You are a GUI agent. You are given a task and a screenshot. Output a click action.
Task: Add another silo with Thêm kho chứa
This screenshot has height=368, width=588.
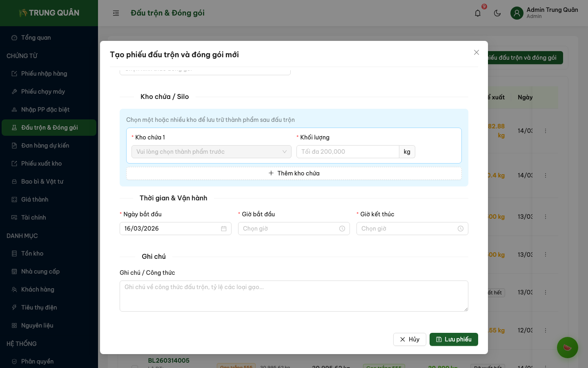click(294, 173)
